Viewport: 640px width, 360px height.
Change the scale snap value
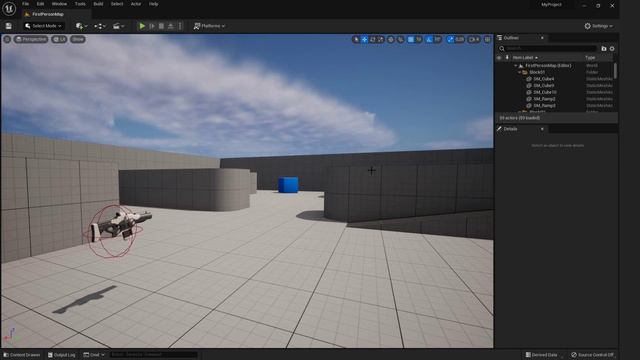460,39
